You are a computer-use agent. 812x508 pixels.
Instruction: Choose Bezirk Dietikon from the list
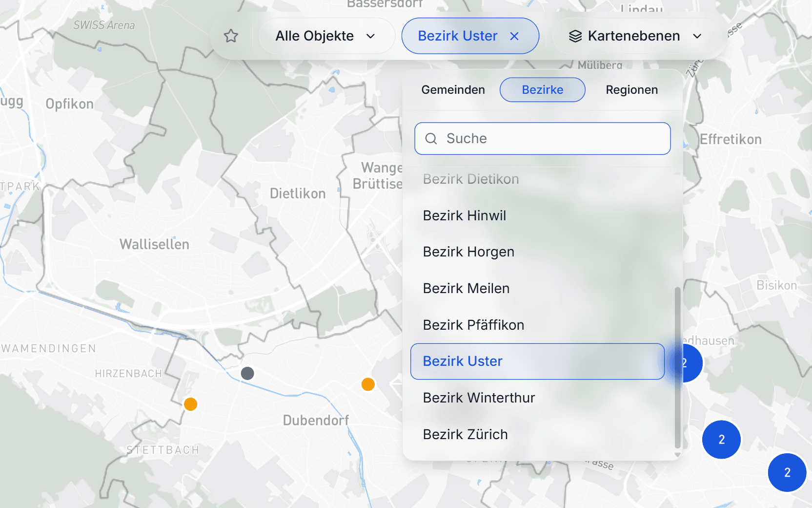pos(538,179)
